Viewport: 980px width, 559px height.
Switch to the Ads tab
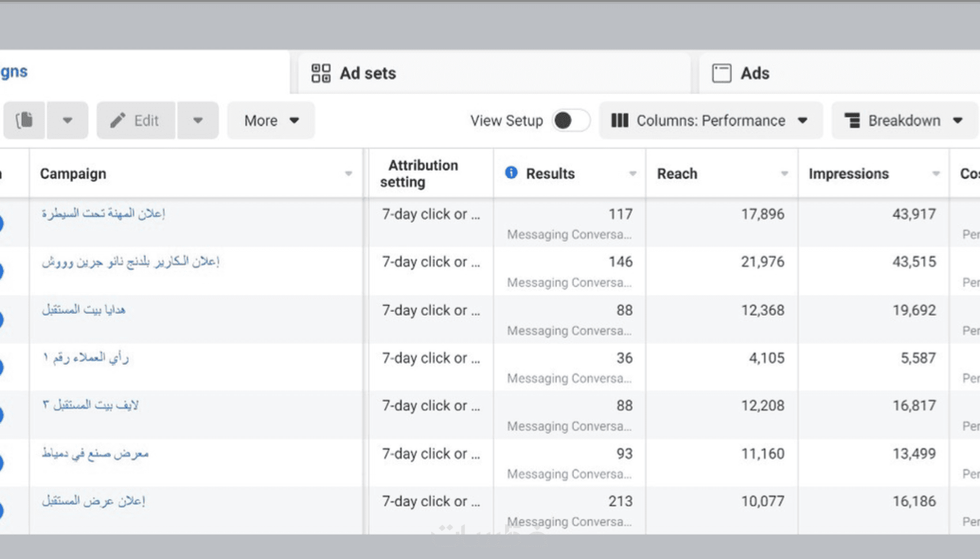[755, 73]
